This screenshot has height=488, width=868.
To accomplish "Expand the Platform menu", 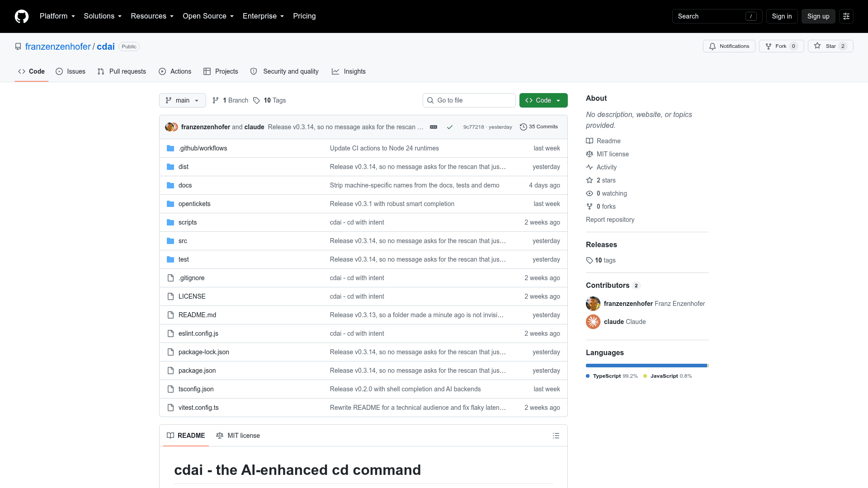I will click(57, 16).
